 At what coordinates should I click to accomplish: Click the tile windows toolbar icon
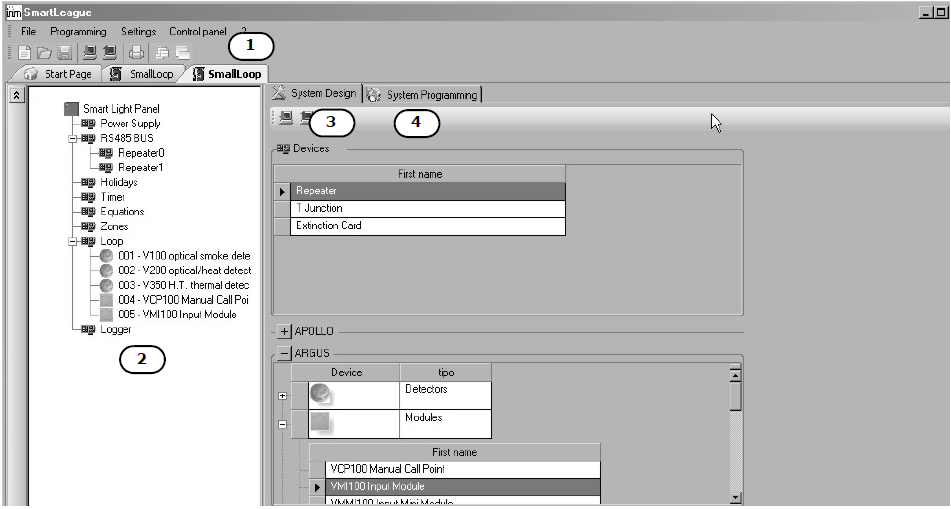pyautogui.click(x=183, y=53)
